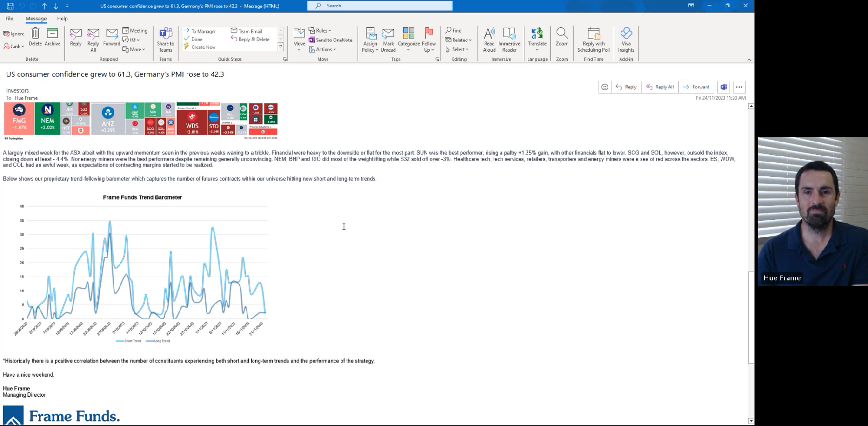Open Teams icon beside Forward

pos(723,87)
